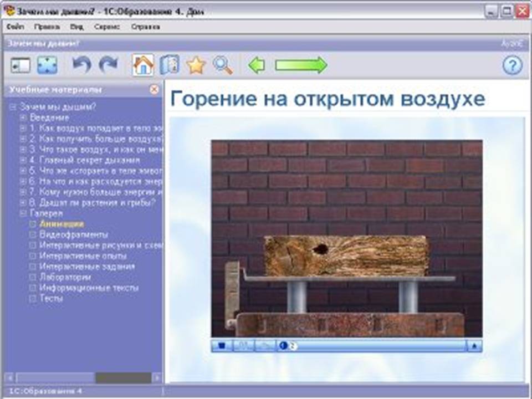Collapse the Галерея tree node

(23, 213)
